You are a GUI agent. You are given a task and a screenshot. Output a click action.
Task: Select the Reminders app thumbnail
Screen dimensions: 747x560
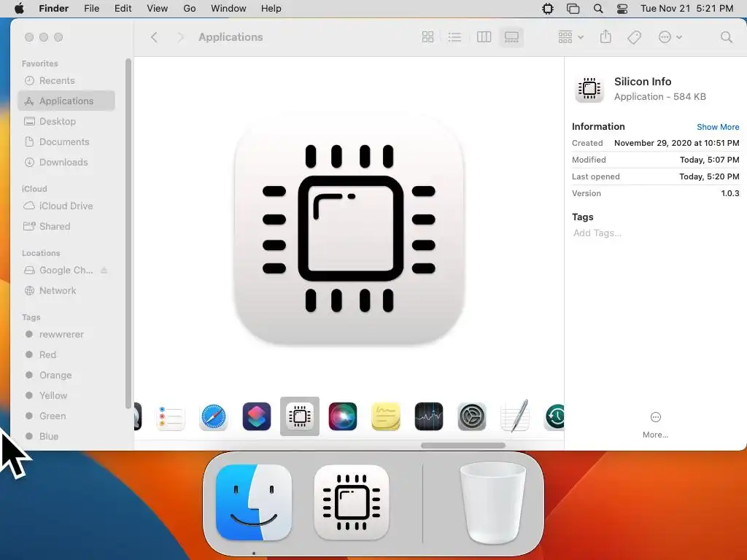click(171, 416)
